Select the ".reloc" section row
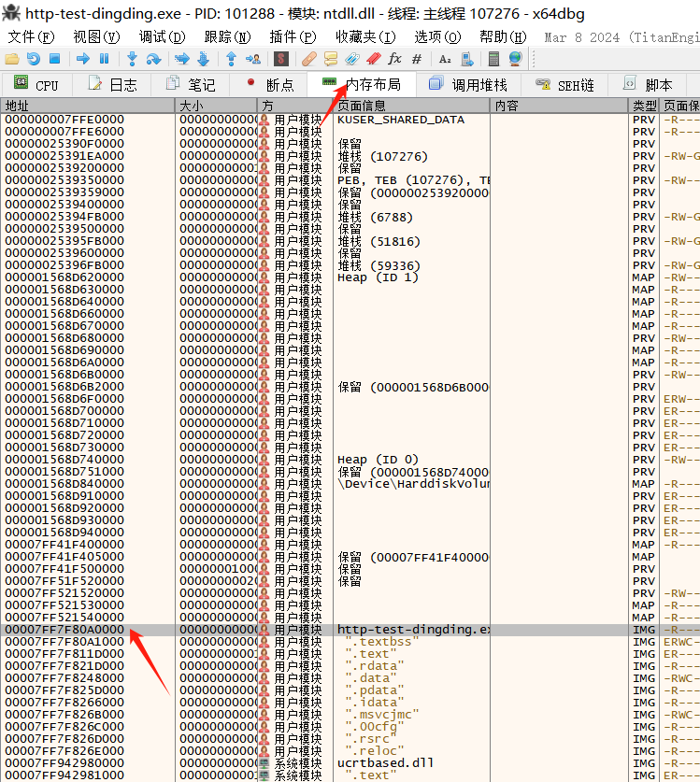The width and height of the screenshot is (700, 782). [350, 750]
